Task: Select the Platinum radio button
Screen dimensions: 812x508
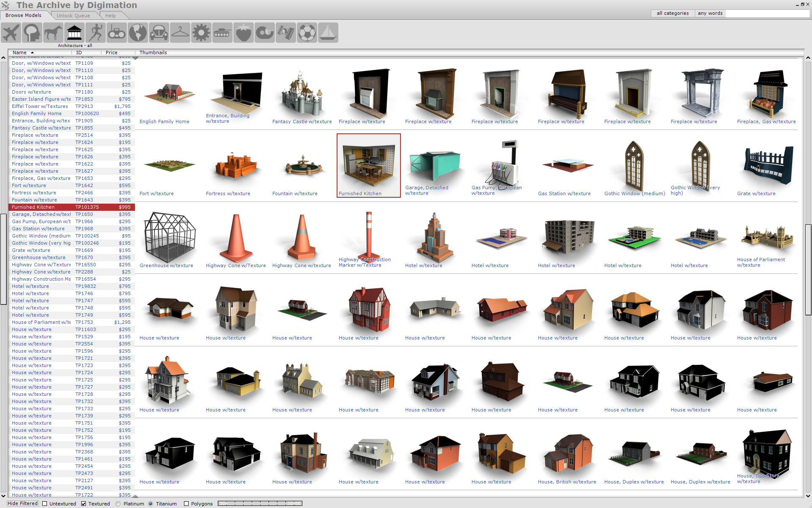Action: point(118,504)
